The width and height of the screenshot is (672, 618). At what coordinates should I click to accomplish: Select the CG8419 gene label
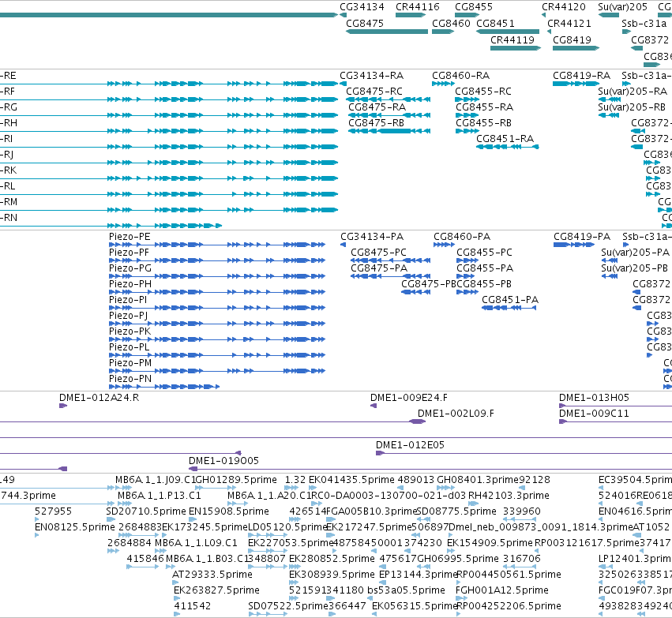point(572,39)
